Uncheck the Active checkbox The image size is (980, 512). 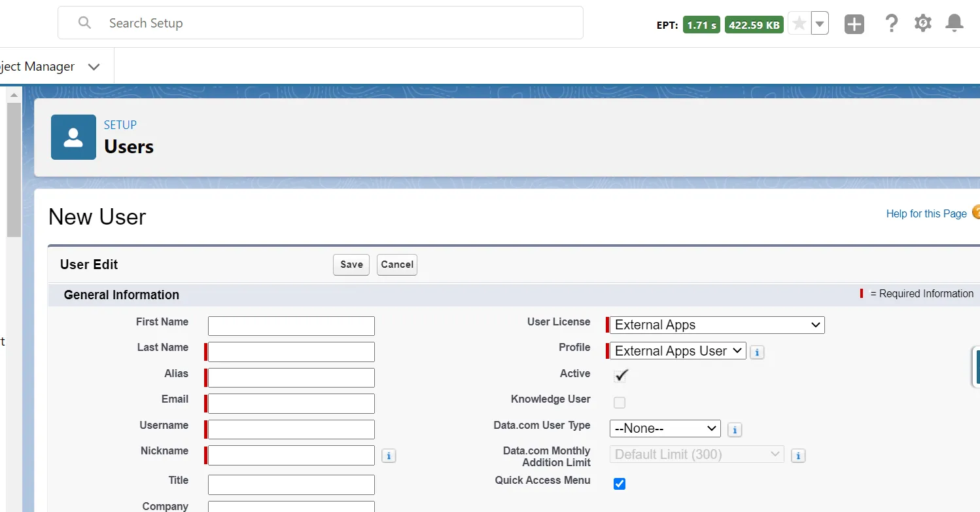[620, 376]
